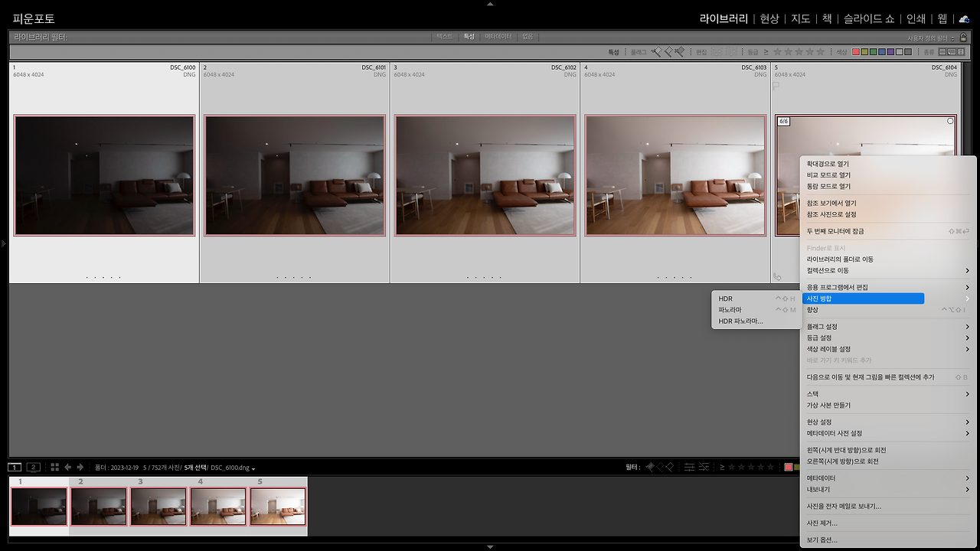The width and height of the screenshot is (980, 551).
Task: Filter by rejected photos in top filter bar
Action: (x=679, y=52)
